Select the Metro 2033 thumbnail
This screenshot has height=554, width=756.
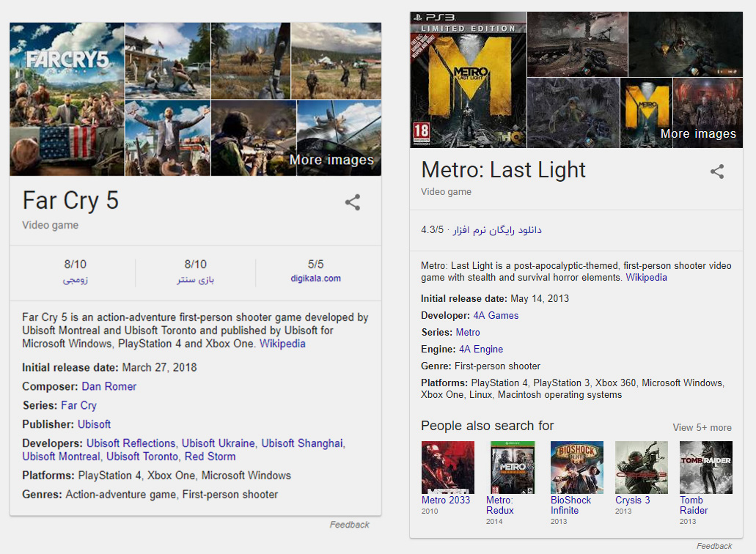tap(447, 468)
